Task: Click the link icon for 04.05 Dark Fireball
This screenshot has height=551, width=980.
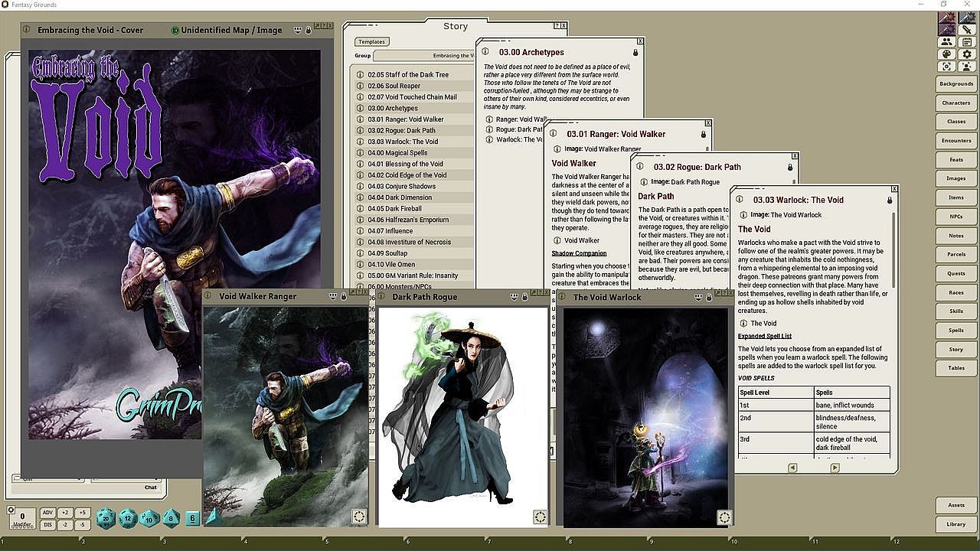Action: [x=361, y=208]
